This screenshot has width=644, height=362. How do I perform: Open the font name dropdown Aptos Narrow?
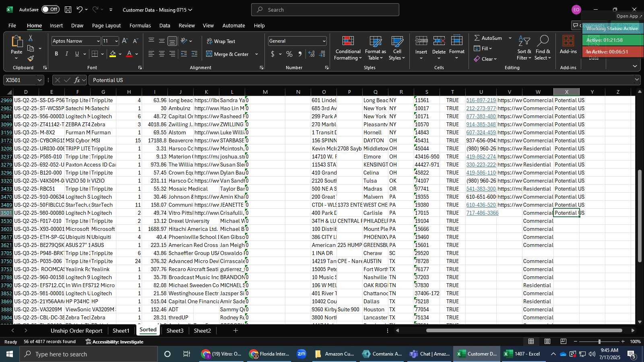[x=98, y=41]
